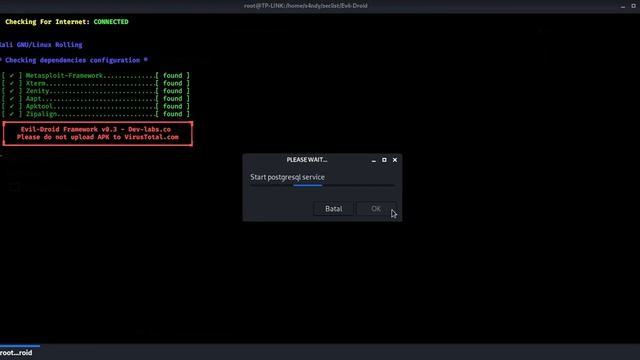Minimize the terminal window

(x=623, y=6)
